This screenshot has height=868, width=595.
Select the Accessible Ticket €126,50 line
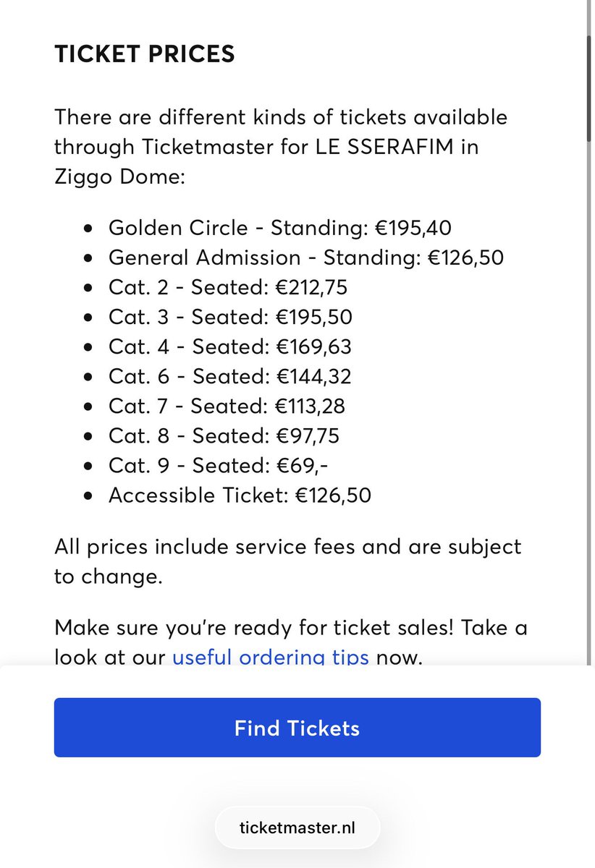[x=240, y=495]
